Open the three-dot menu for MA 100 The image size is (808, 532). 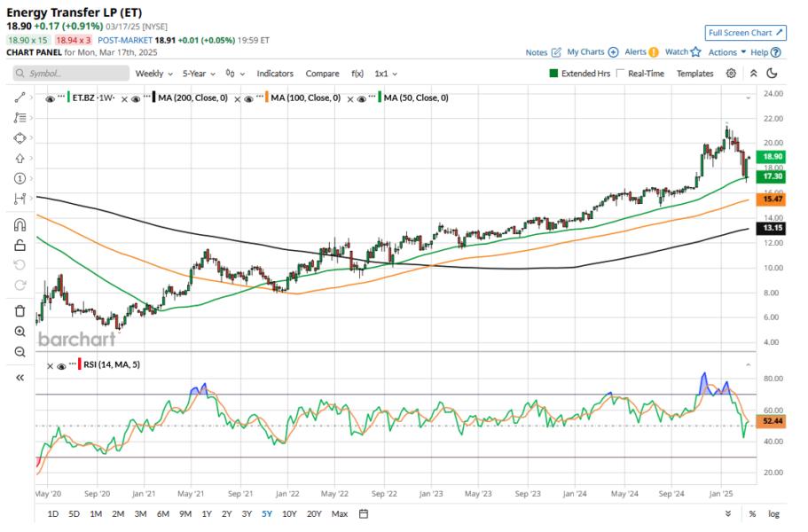click(x=260, y=97)
